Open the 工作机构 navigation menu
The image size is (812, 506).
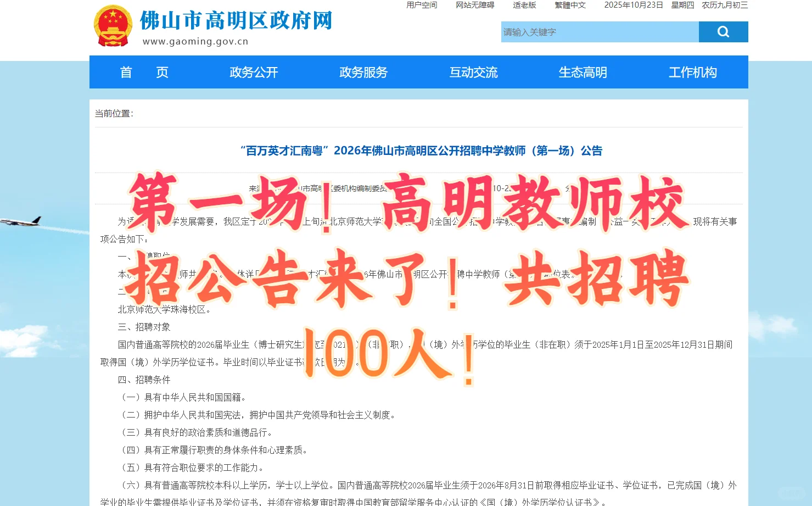pyautogui.click(x=693, y=72)
